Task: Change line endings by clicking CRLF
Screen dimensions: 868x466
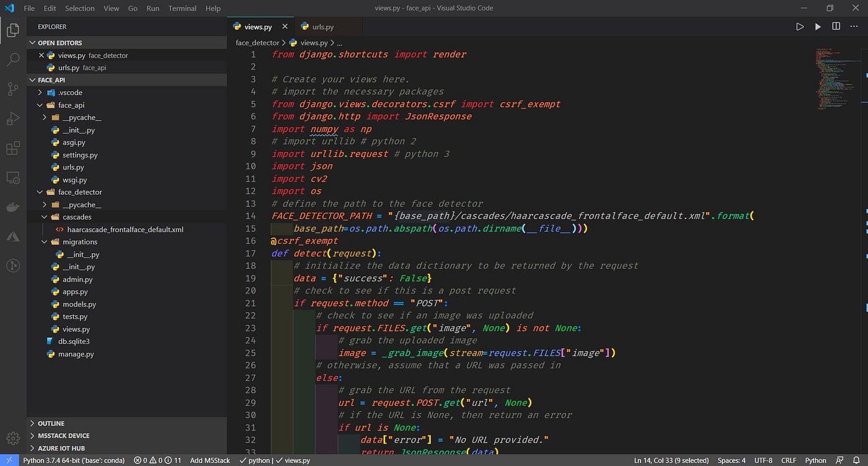Action: [789, 460]
